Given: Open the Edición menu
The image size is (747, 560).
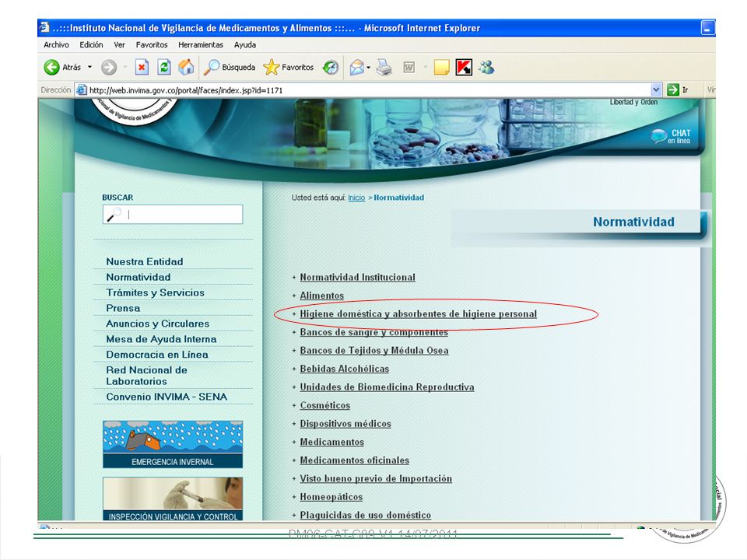Looking at the screenshot, I should click(91, 45).
